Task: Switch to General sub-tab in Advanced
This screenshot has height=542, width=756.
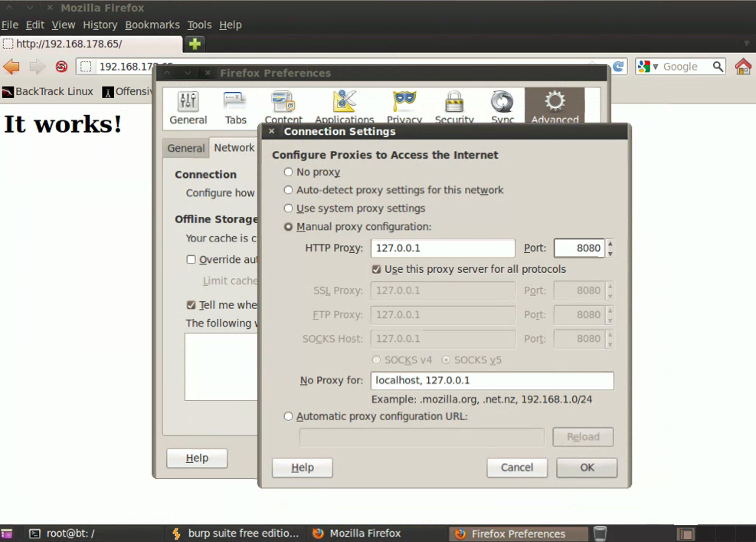Action: [x=185, y=148]
